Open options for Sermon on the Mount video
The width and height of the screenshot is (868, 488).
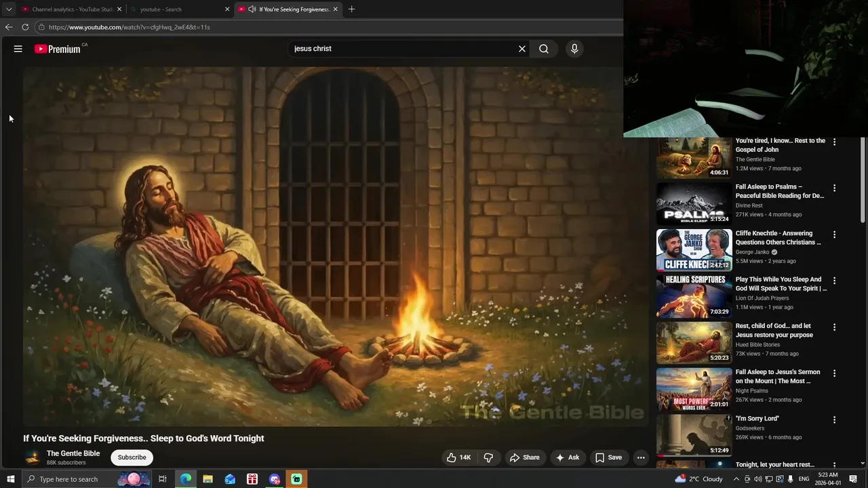click(835, 373)
